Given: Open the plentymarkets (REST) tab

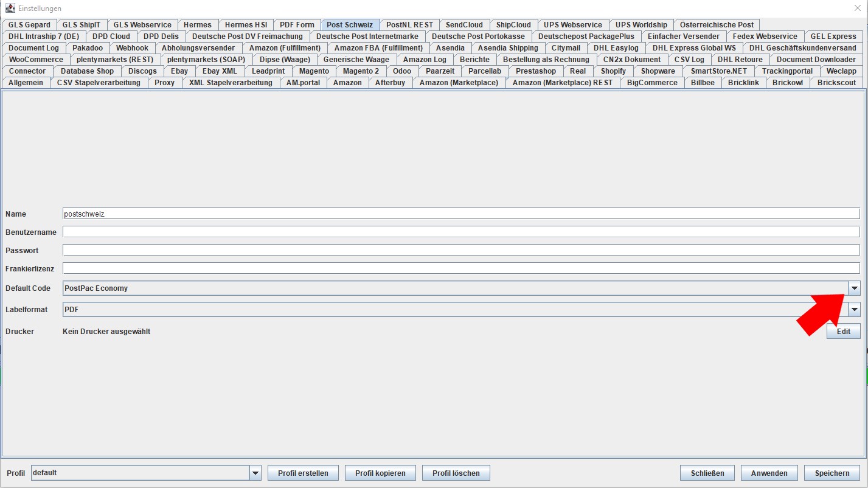Looking at the screenshot, I should point(115,60).
